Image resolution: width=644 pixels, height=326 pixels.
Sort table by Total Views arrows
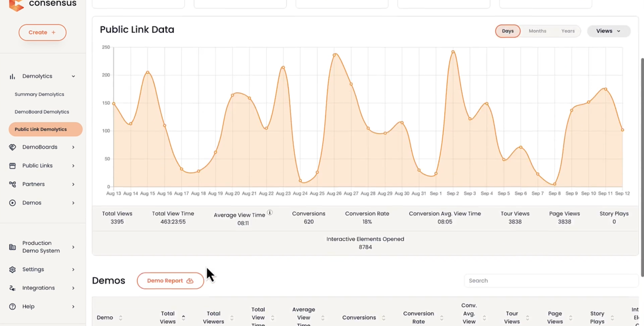tap(184, 318)
